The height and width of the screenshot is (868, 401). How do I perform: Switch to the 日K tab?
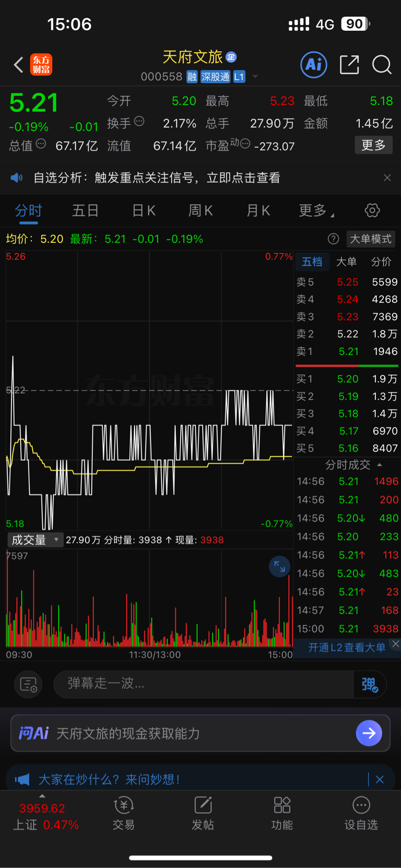(144, 211)
